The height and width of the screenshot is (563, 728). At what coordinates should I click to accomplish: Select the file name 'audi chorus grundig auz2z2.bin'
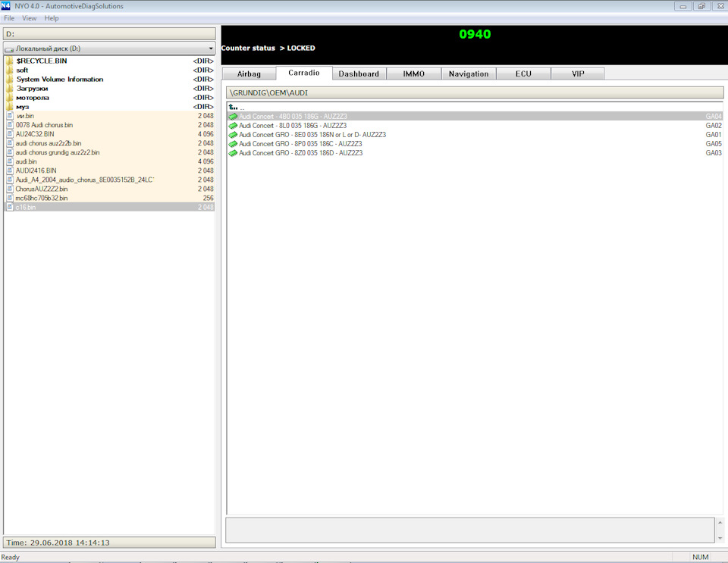(x=58, y=152)
